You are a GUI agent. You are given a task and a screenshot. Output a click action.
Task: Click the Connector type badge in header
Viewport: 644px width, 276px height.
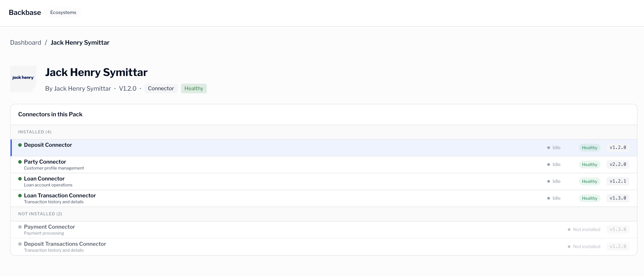coord(161,88)
